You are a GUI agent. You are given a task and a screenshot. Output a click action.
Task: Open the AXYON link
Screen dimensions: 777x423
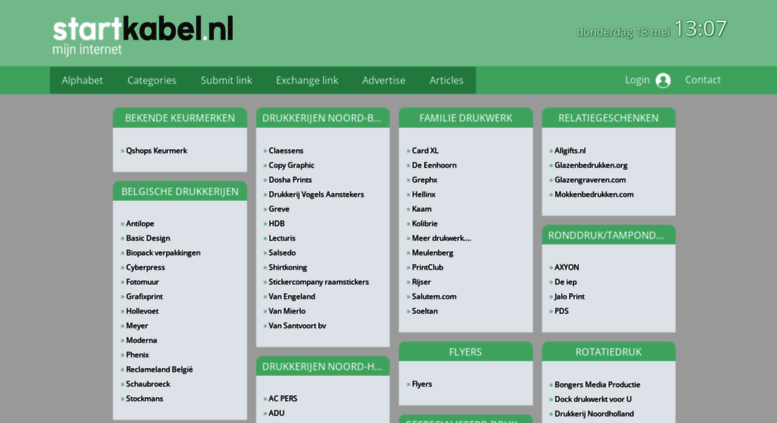tap(566, 267)
